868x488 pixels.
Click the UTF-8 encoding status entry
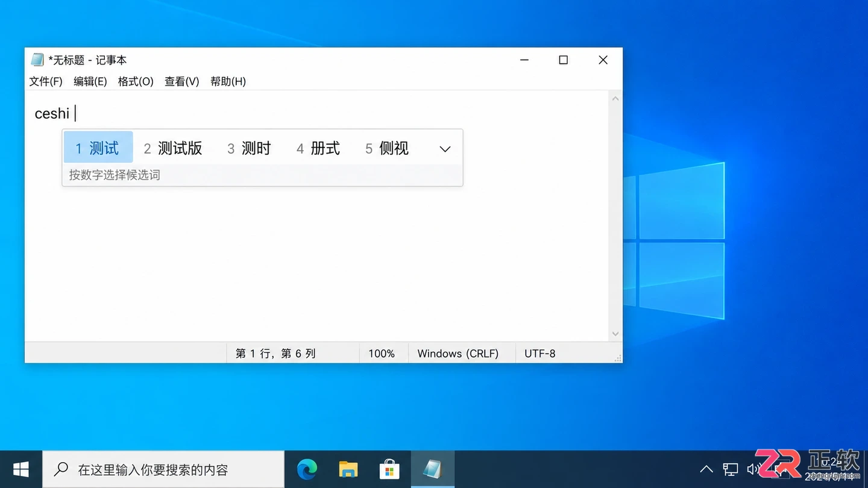(540, 354)
